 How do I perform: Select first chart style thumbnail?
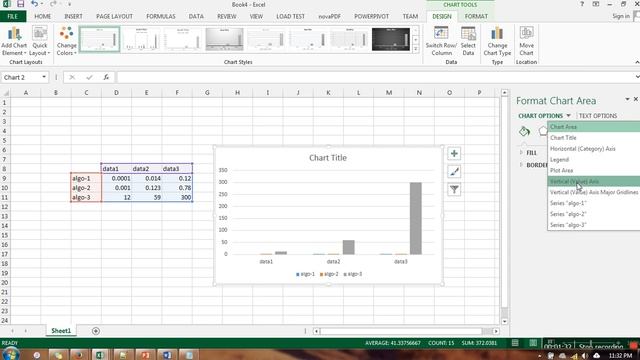(100, 40)
